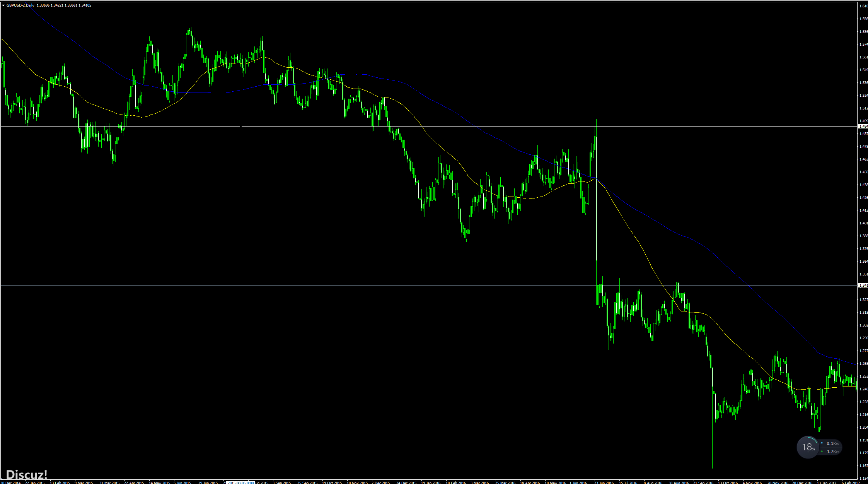
Task: Click the 0.1K/s upload speed value
Action: (x=833, y=443)
